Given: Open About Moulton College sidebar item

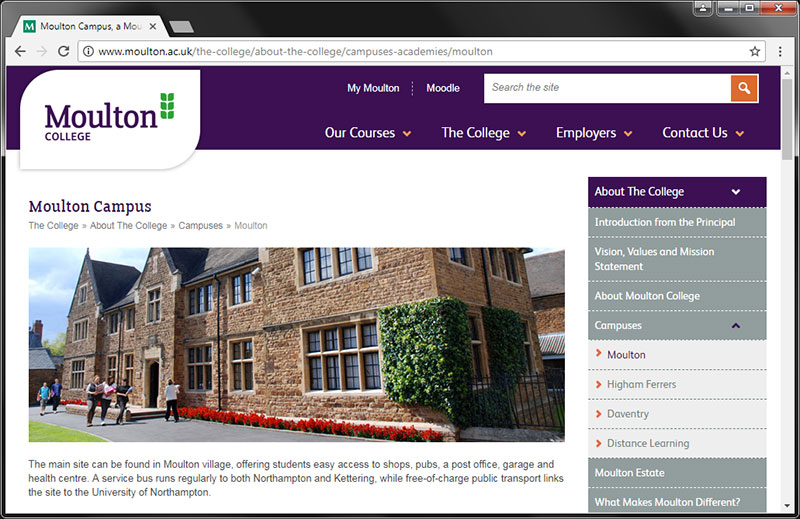Looking at the screenshot, I should pos(677,296).
